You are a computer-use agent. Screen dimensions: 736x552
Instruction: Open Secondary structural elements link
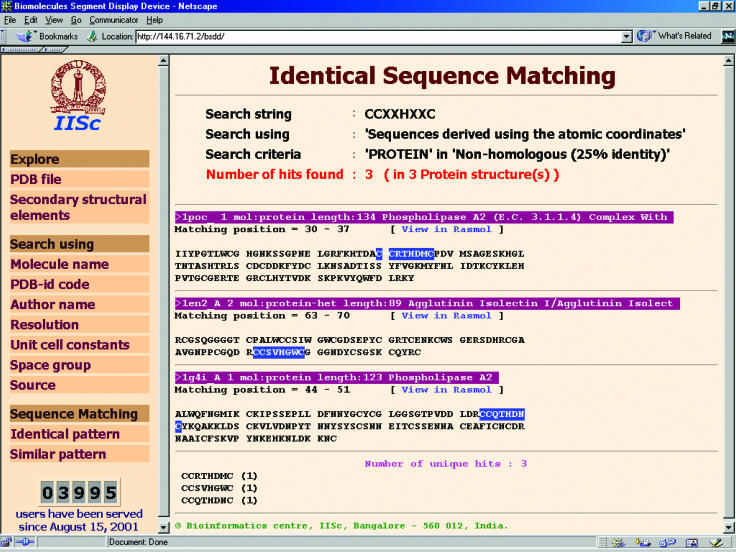(78, 207)
